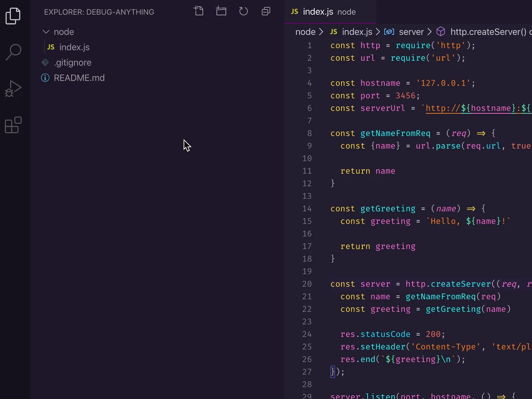Open the Search view in activity bar
The height and width of the screenshot is (399, 532).
[x=14, y=52]
